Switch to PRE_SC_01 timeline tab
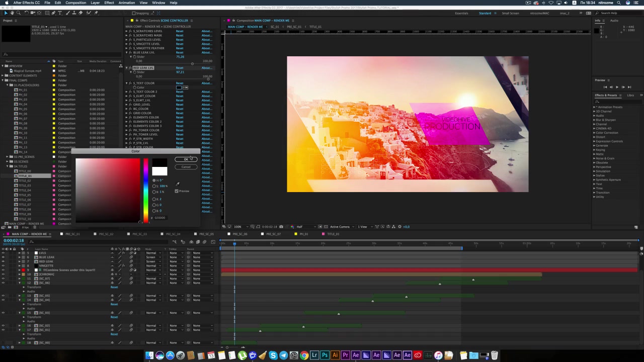Viewport: 644px width, 362px height. [x=72, y=234]
